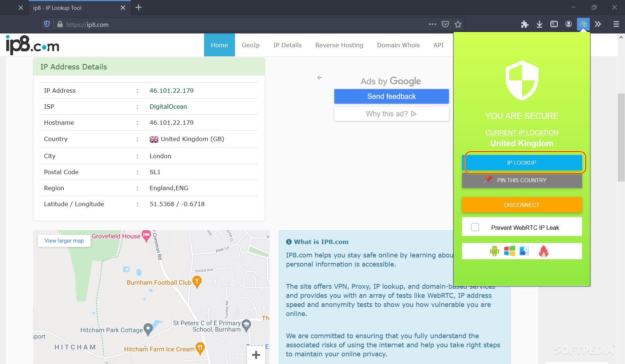625x364 pixels.
Task: Click the CURRENT IP LOCATION link
Action: coord(522,133)
